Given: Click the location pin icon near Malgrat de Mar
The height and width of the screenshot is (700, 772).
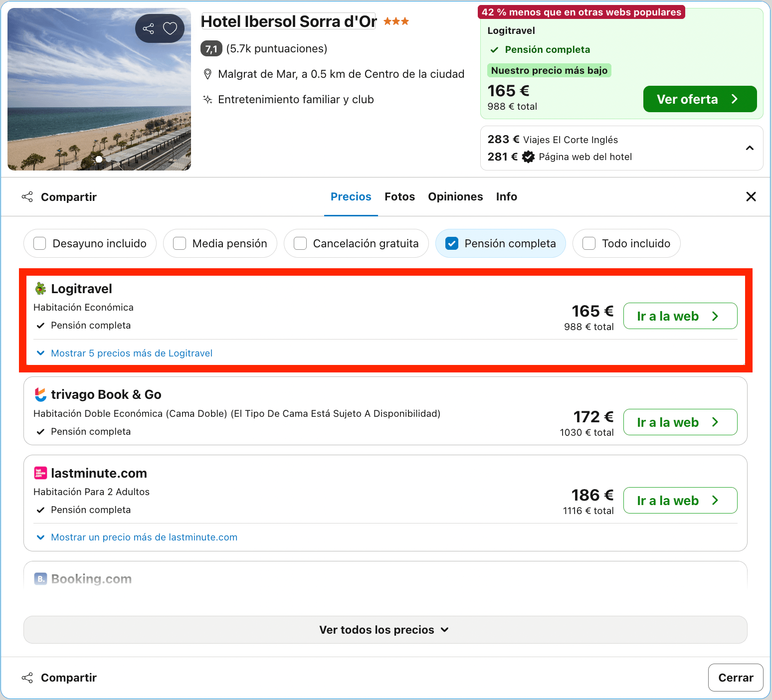Looking at the screenshot, I should click(x=208, y=74).
